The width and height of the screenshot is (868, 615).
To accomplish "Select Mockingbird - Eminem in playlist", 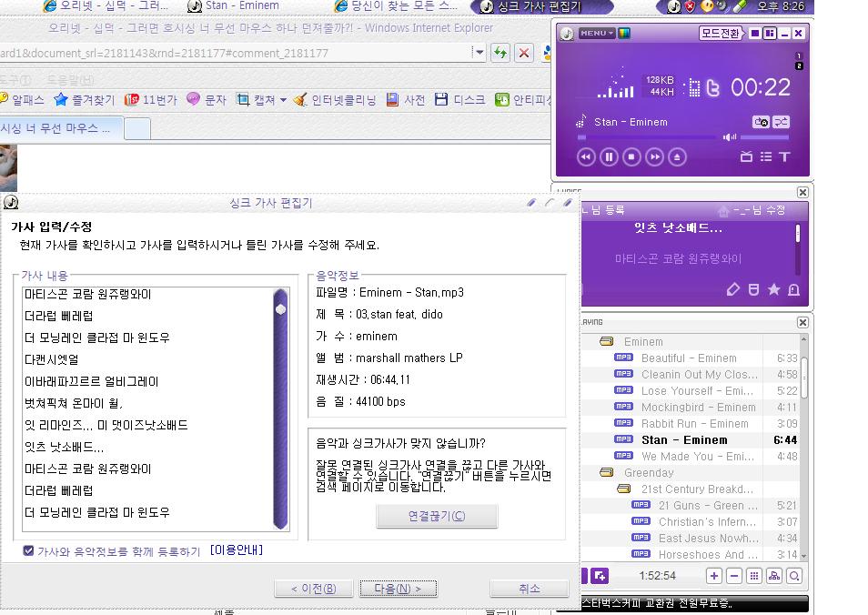I will (x=699, y=408).
